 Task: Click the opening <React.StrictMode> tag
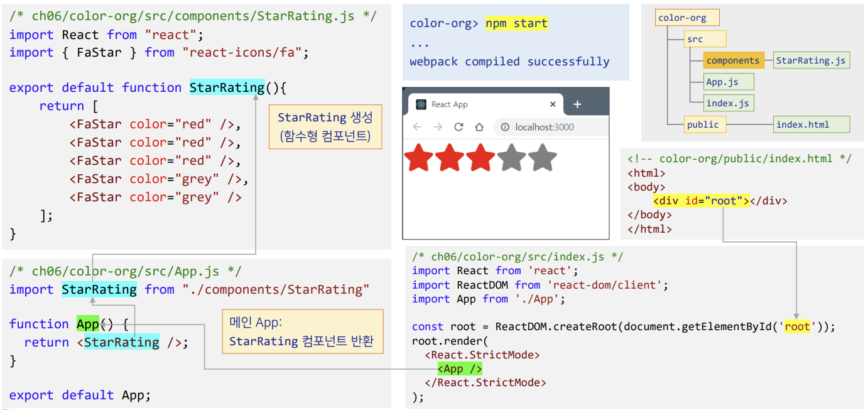[x=482, y=355]
